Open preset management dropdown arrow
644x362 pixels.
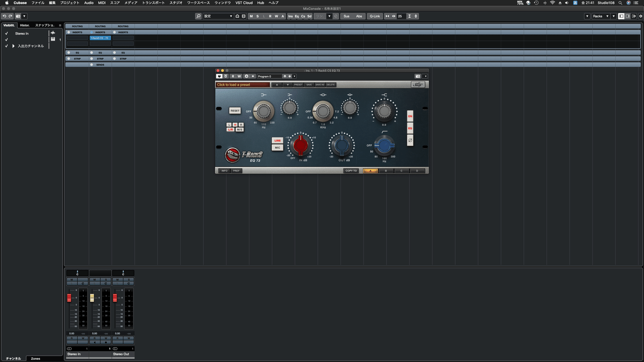tap(294, 76)
